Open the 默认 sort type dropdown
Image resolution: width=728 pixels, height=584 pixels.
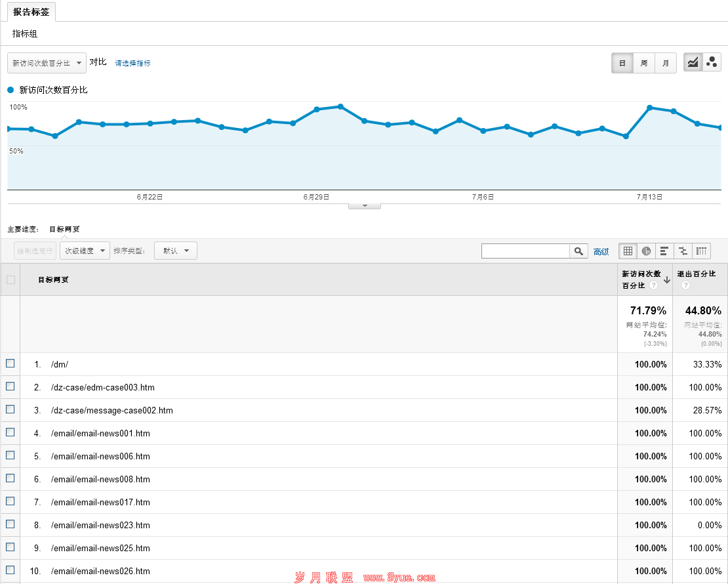pos(176,251)
